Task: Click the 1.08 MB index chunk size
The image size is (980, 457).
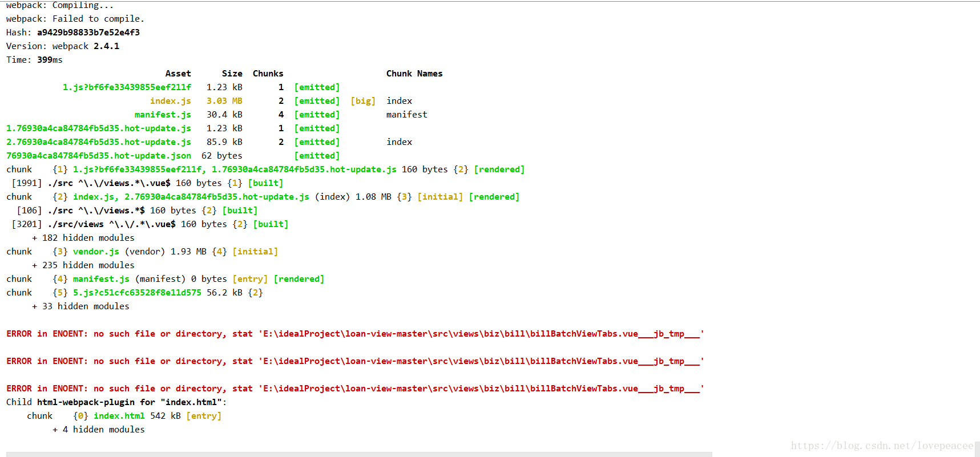Action: (x=374, y=197)
